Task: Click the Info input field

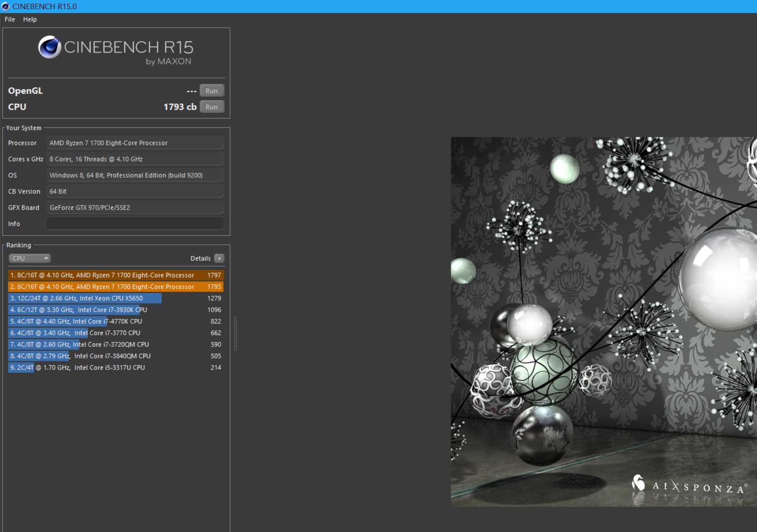Action: [135, 224]
